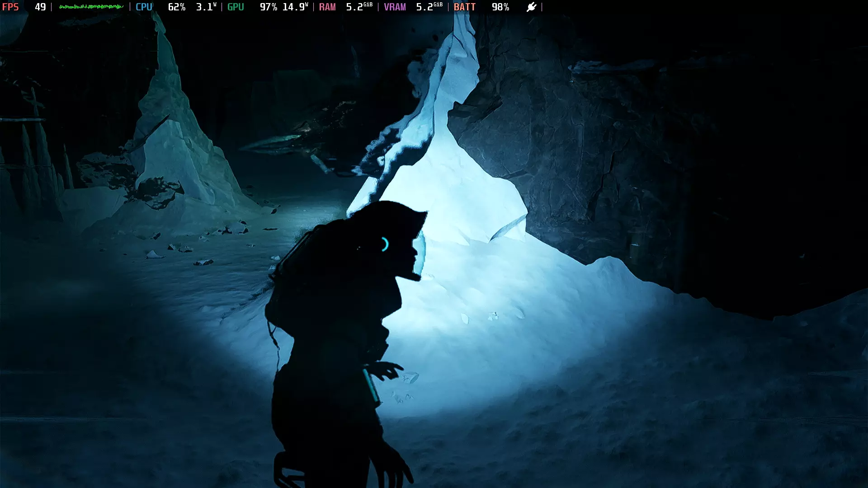Click the FPS value 49
The width and height of the screenshot is (868, 488).
(x=40, y=7)
